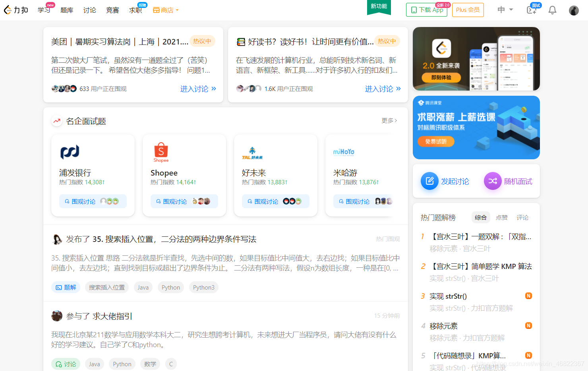The image size is (588, 371).
Task: Open ranked item 实现 strStr()
Action: click(x=448, y=296)
